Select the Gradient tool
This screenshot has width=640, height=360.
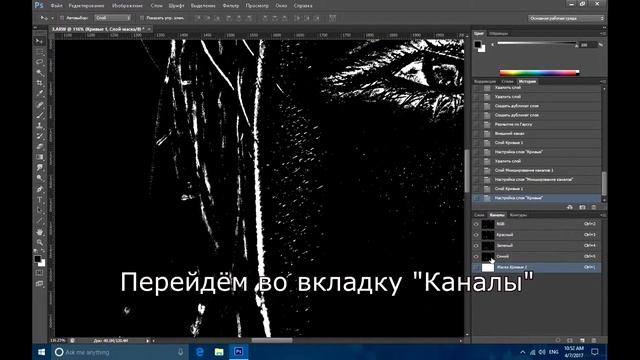[40, 157]
